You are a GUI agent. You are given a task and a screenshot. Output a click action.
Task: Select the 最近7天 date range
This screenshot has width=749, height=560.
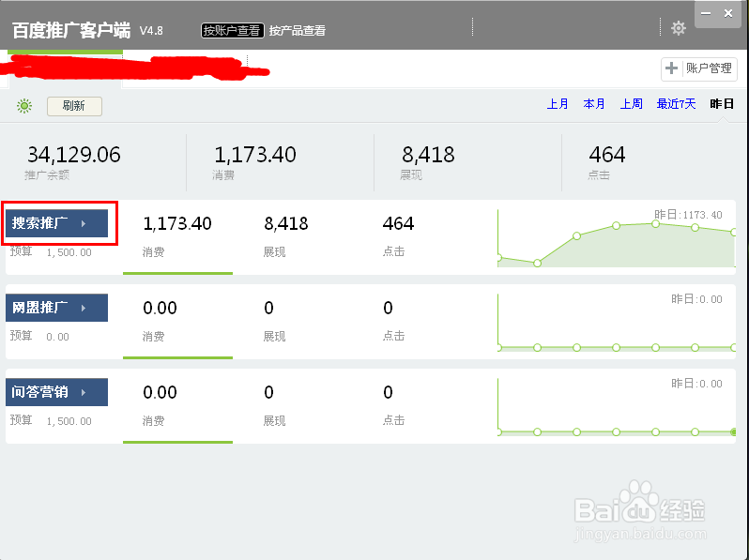(x=676, y=104)
